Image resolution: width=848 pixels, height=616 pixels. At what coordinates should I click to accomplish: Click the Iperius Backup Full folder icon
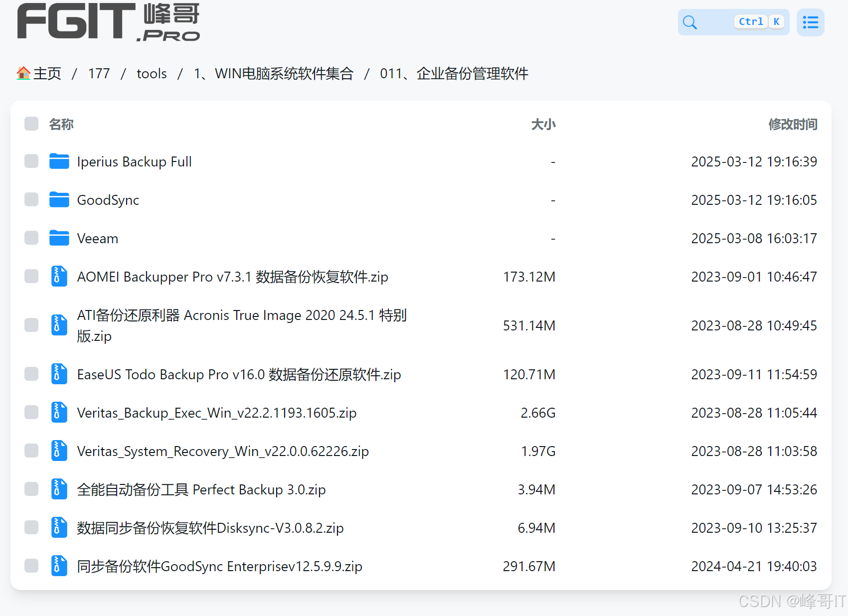click(59, 161)
